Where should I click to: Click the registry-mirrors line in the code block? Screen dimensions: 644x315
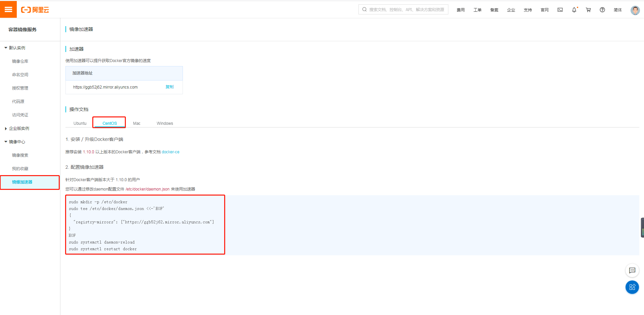144,222
